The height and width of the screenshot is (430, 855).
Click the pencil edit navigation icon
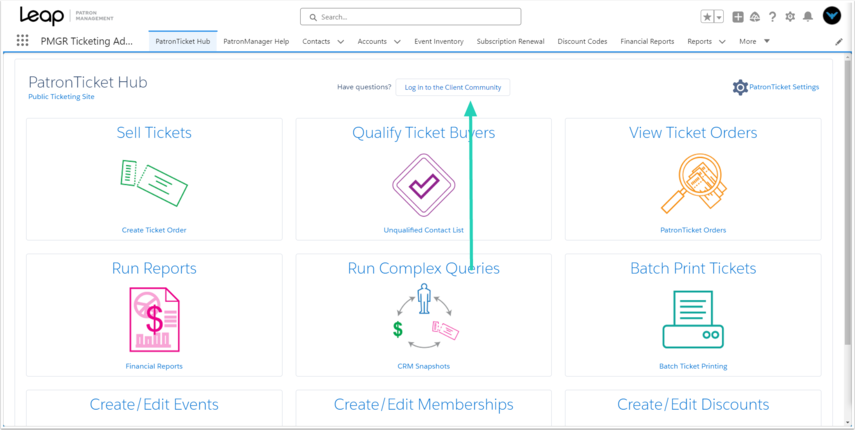pos(839,41)
